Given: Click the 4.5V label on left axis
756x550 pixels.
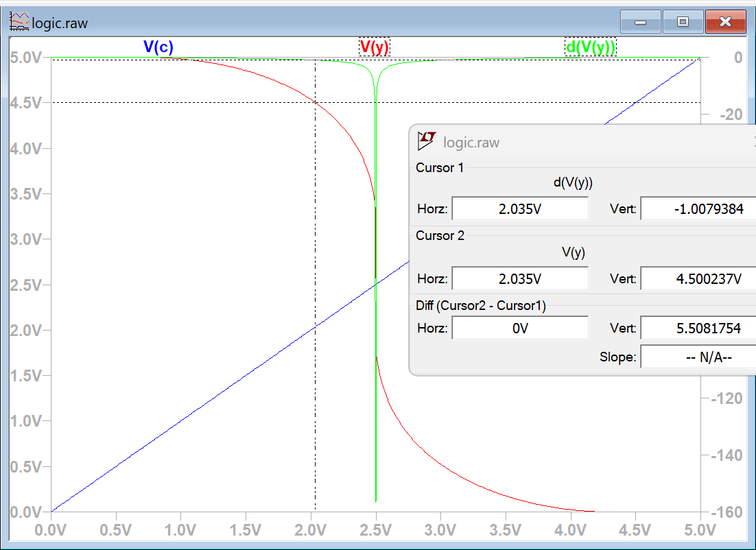Looking at the screenshot, I should 25,103.
